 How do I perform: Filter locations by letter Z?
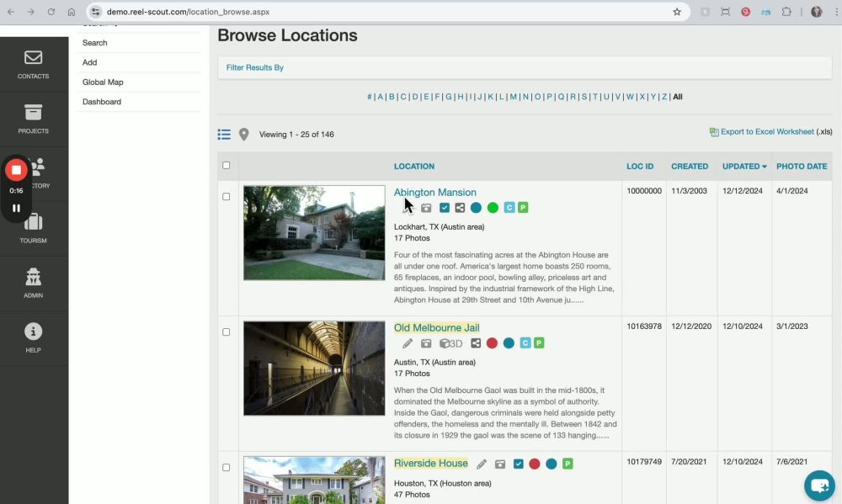664,97
